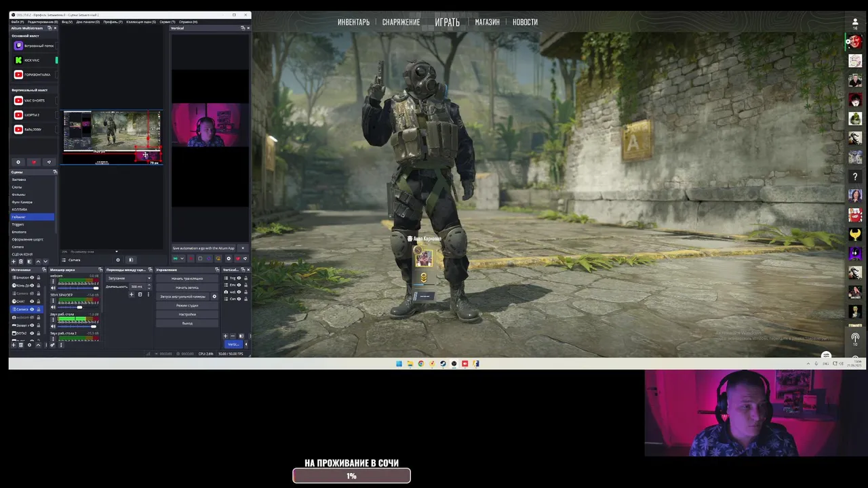
Task: Click Начать запись button
Action: [187, 287]
